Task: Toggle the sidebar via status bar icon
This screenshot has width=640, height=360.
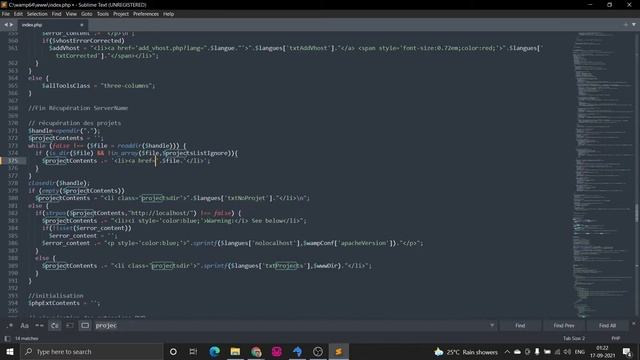Action: (x=7, y=338)
